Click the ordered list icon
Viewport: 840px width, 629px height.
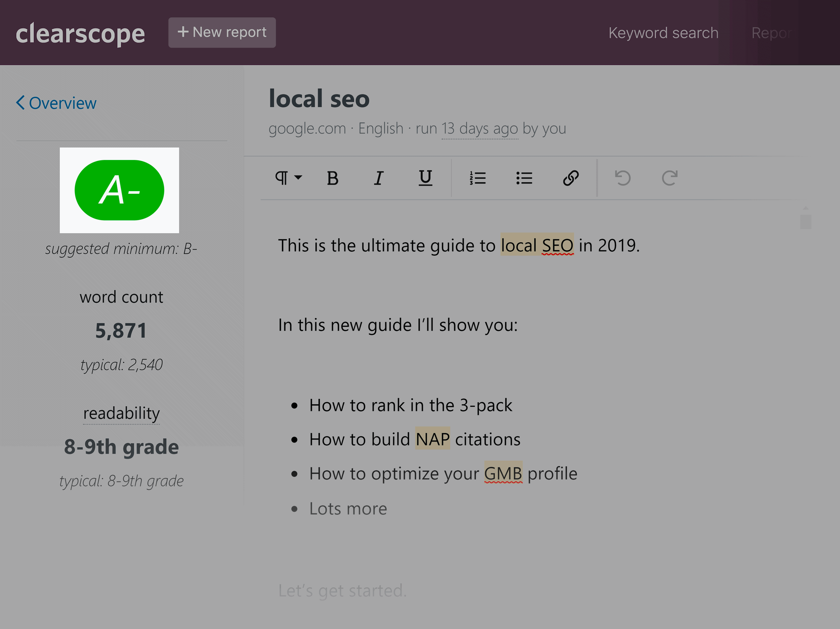tap(477, 178)
